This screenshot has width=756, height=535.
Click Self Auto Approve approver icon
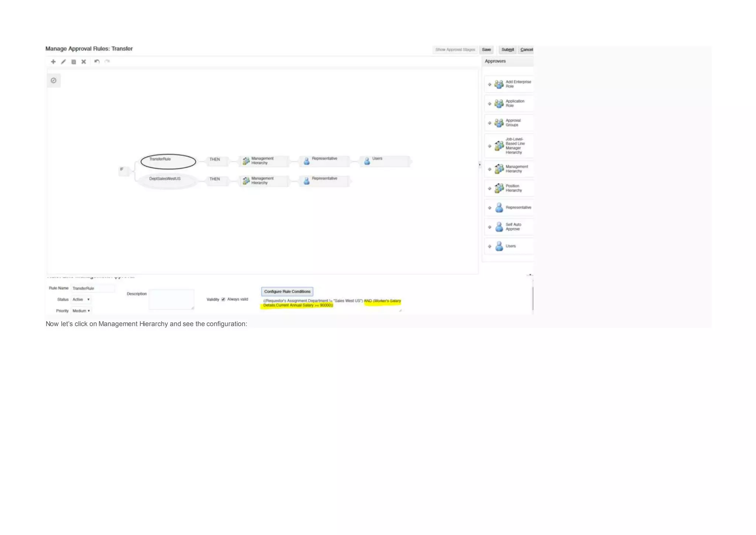pyautogui.click(x=499, y=227)
